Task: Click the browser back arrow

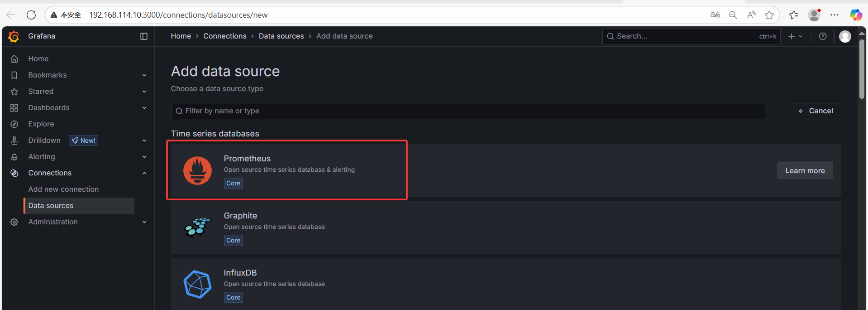Action: click(x=11, y=15)
